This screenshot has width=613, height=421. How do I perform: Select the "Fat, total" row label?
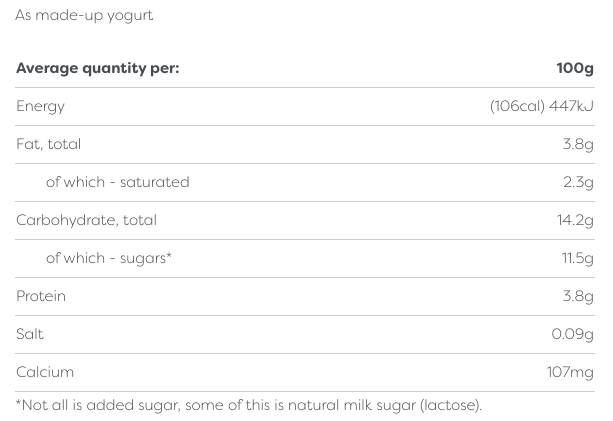point(48,144)
